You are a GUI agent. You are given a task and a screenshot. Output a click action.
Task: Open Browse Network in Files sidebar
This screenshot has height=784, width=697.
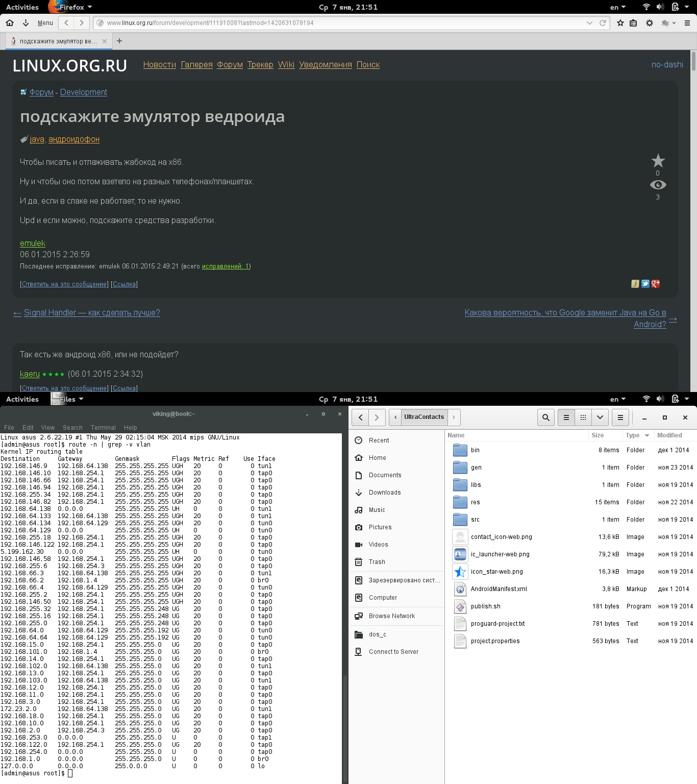coord(392,616)
